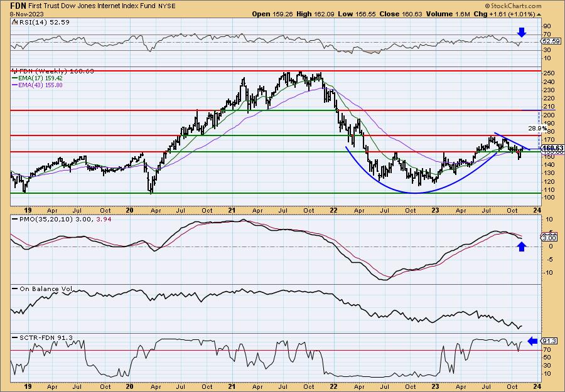Click the RSI(14) 52.59 legend label
The height and width of the screenshot is (392, 565).
tap(45, 22)
